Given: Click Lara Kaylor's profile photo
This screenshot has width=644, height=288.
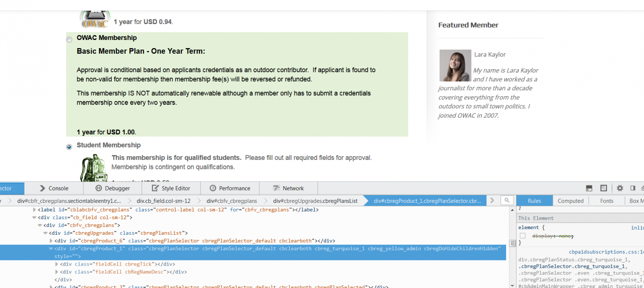Looking at the screenshot, I should pyautogui.click(x=455, y=65).
